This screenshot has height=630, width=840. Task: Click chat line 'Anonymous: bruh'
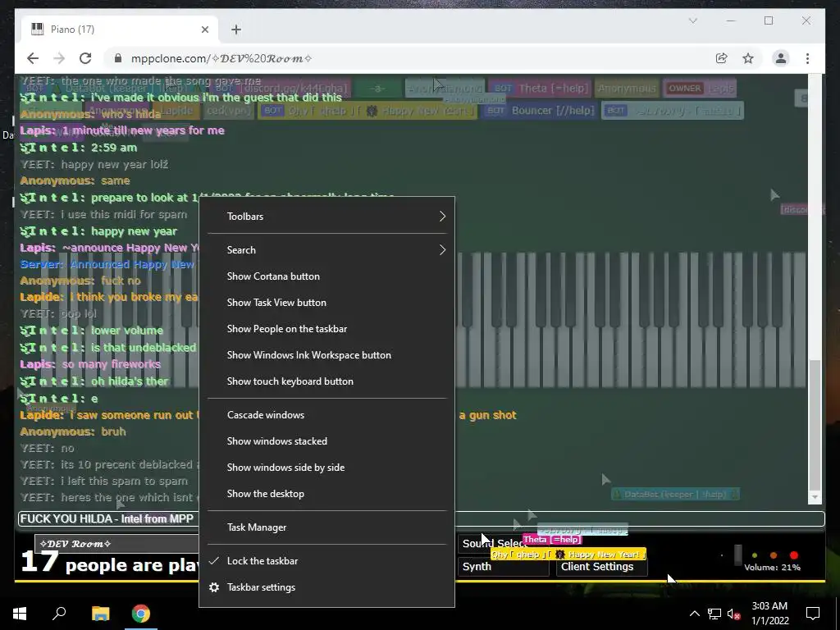(x=73, y=431)
